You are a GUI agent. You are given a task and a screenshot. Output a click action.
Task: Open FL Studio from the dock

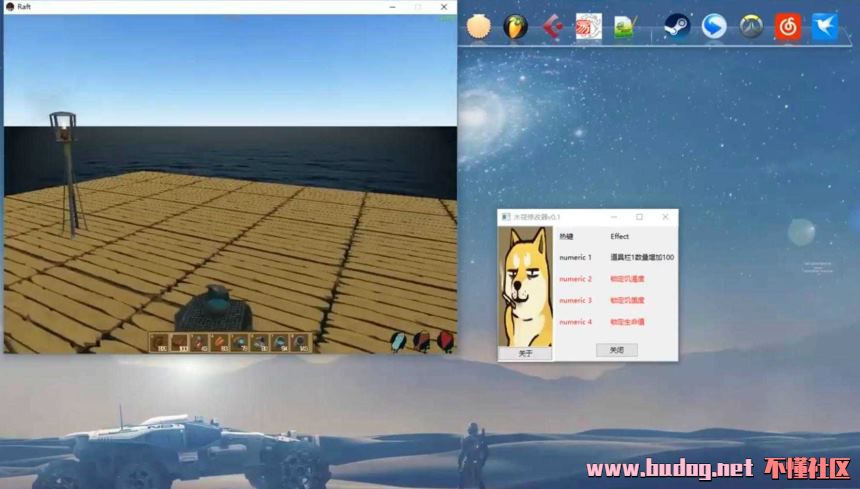[515, 27]
